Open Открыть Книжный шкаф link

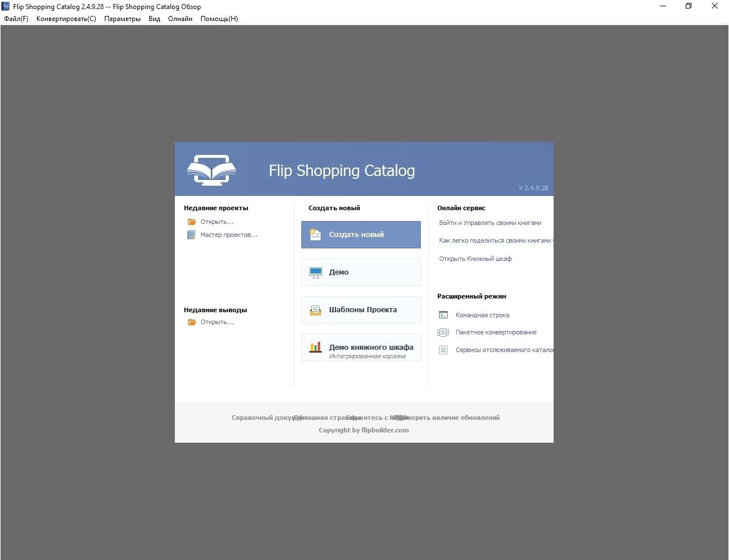coord(475,259)
